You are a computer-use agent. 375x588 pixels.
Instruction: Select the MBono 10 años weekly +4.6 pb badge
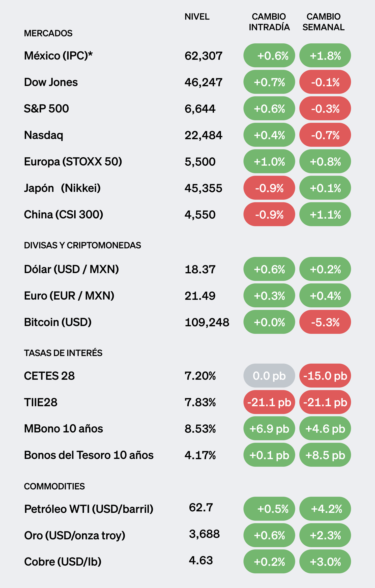(x=325, y=429)
